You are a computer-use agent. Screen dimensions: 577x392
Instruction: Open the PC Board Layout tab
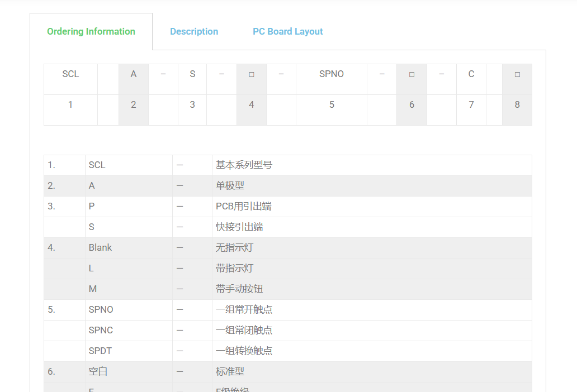[287, 32]
